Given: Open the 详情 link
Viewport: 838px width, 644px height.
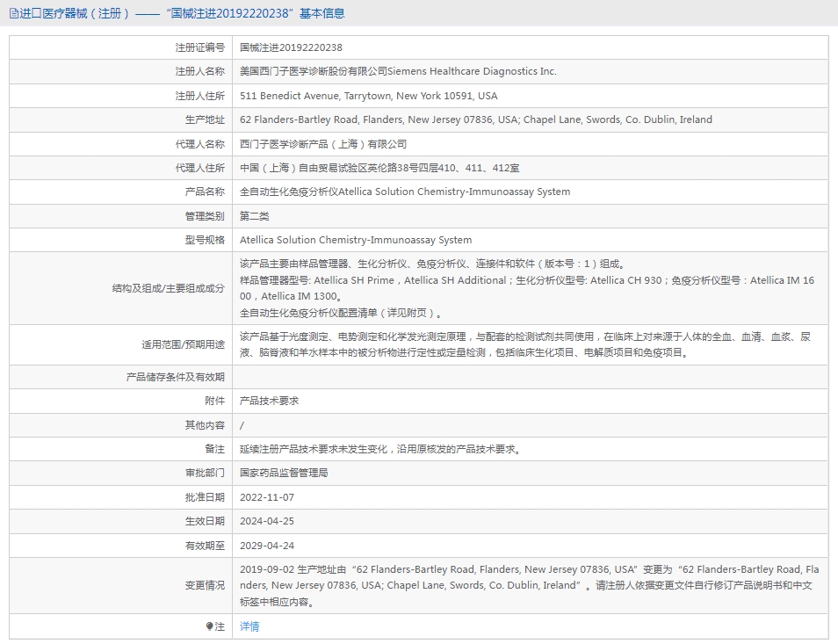Looking at the screenshot, I should click(249, 626).
